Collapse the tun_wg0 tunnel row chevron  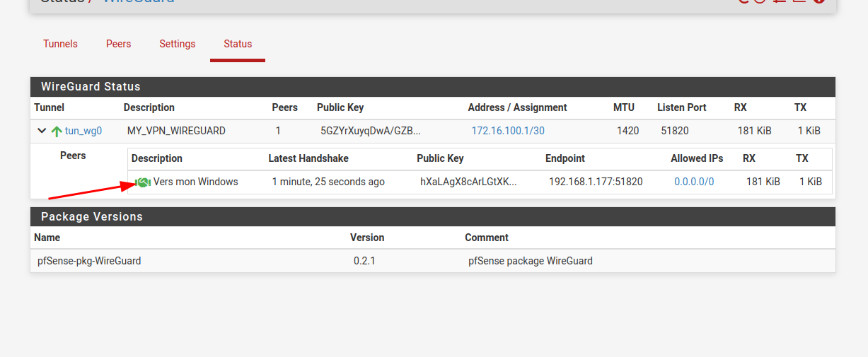tap(42, 131)
